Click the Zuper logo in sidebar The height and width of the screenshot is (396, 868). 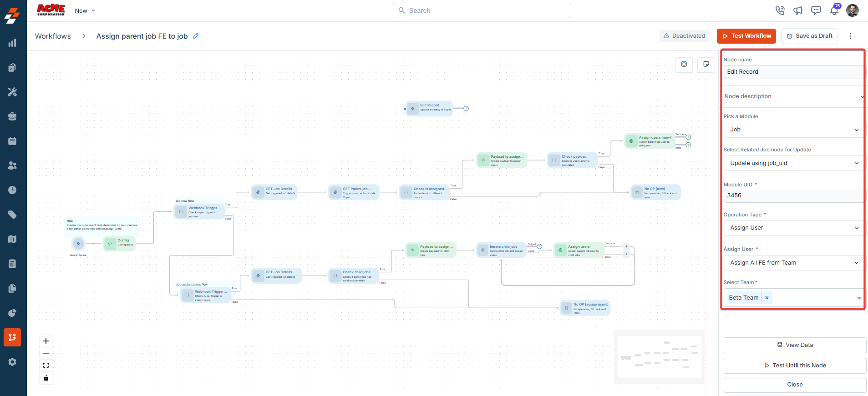pyautogui.click(x=12, y=16)
